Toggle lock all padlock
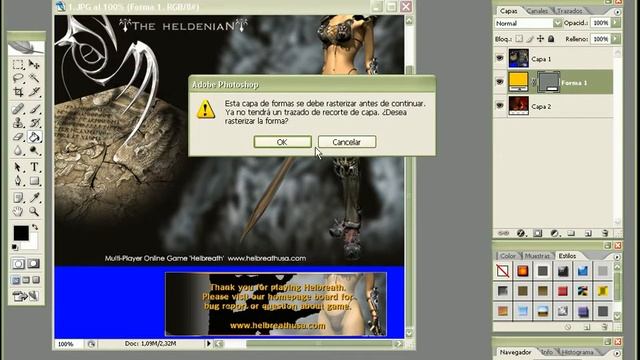The height and width of the screenshot is (360, 640). click(x=551, y=39)
